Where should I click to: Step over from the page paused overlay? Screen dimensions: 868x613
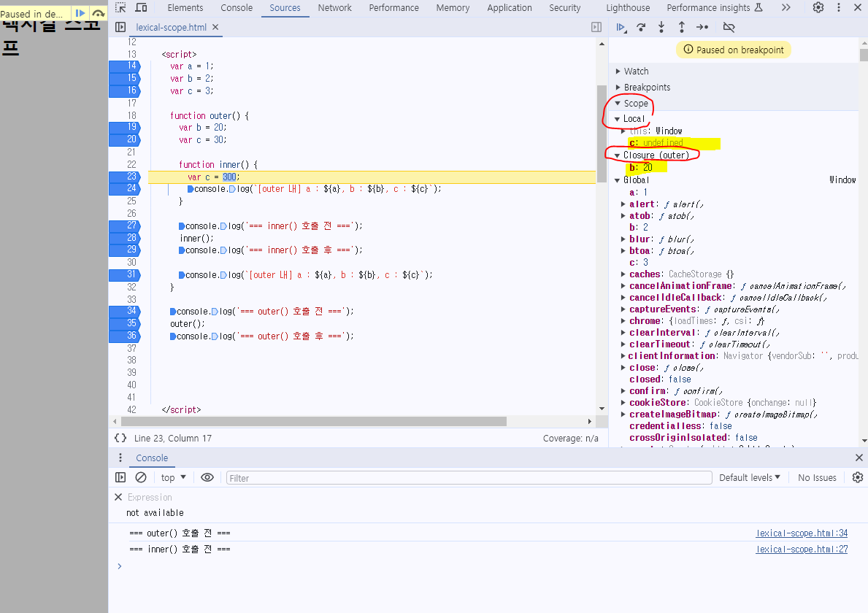coord(98,13)
